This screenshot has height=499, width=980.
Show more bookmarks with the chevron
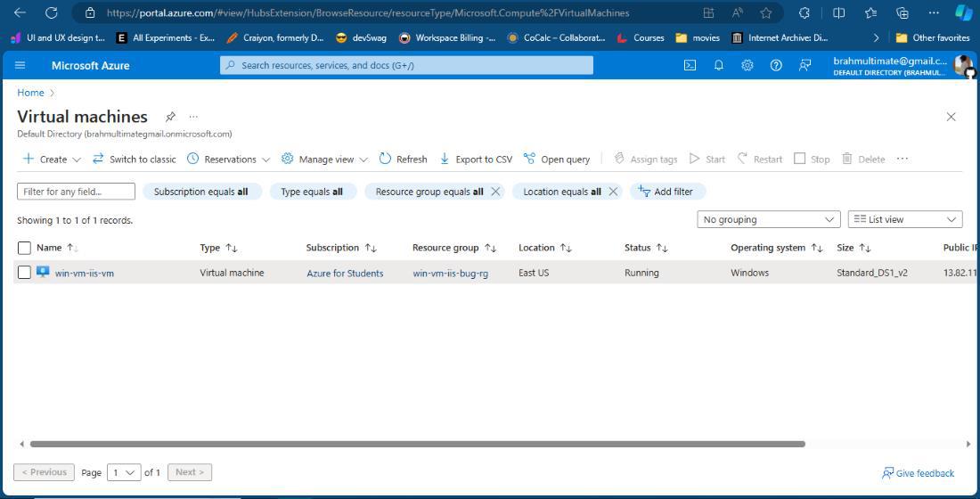click(x=877, y=38)
